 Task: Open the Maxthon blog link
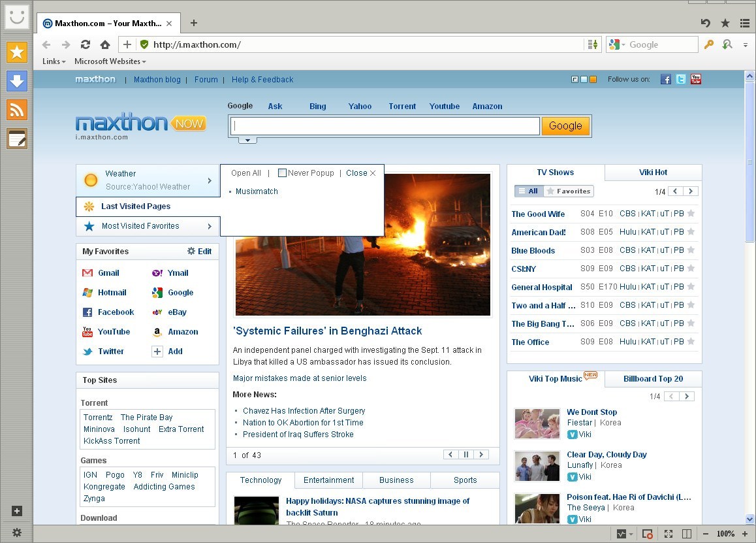(x=157, y=79)
